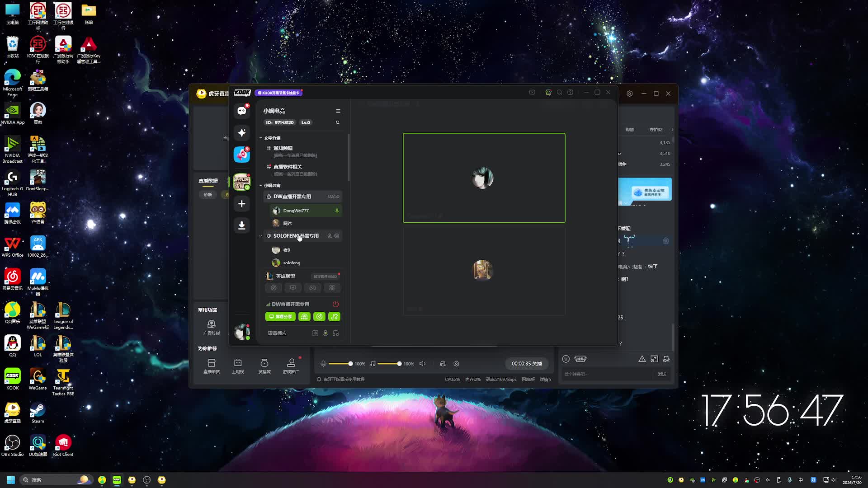
Task: Switch to 直播数据 tab in Huya
Action: tap(208, 181)
